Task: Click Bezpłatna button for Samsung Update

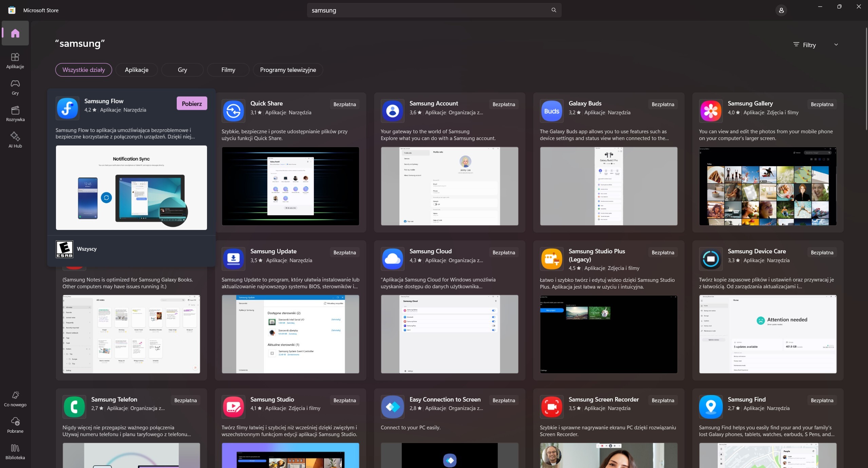Action: [x=344, y=253]
